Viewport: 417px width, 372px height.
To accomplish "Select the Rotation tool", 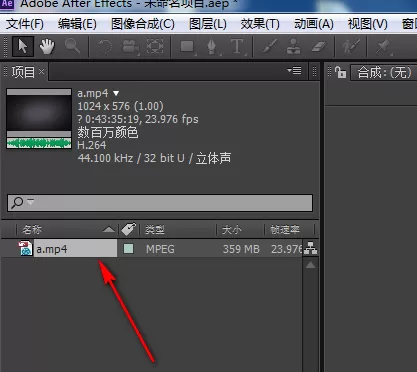I will pos(105,47).
